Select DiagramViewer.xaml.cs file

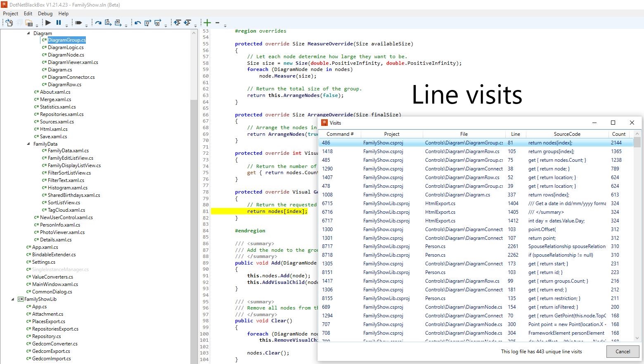73,62
